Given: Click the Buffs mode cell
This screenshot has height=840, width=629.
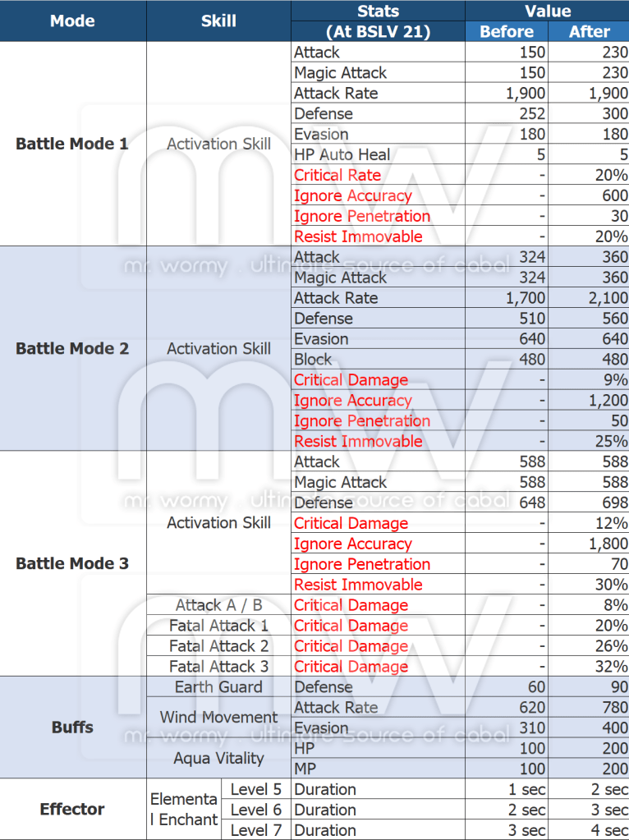Looking at the screenshot, I should [72, 727].
